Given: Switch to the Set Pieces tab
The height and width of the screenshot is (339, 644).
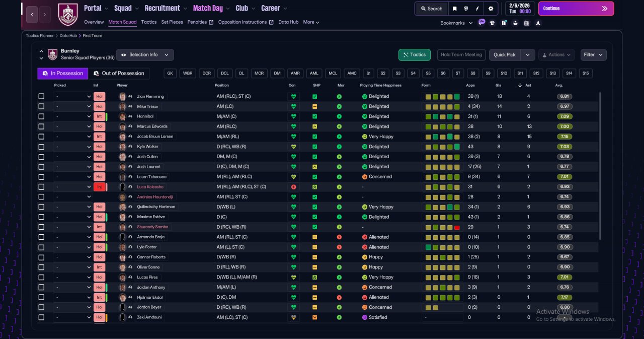Looking at the screenshot, I should [x=172, y=22].
